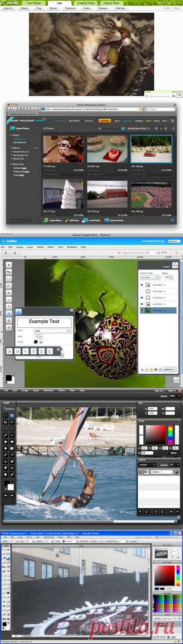This screenshot has height=644, width=183.
Task: Click Aviary's black foreground color swatch
Action: (x=9, y=378)
